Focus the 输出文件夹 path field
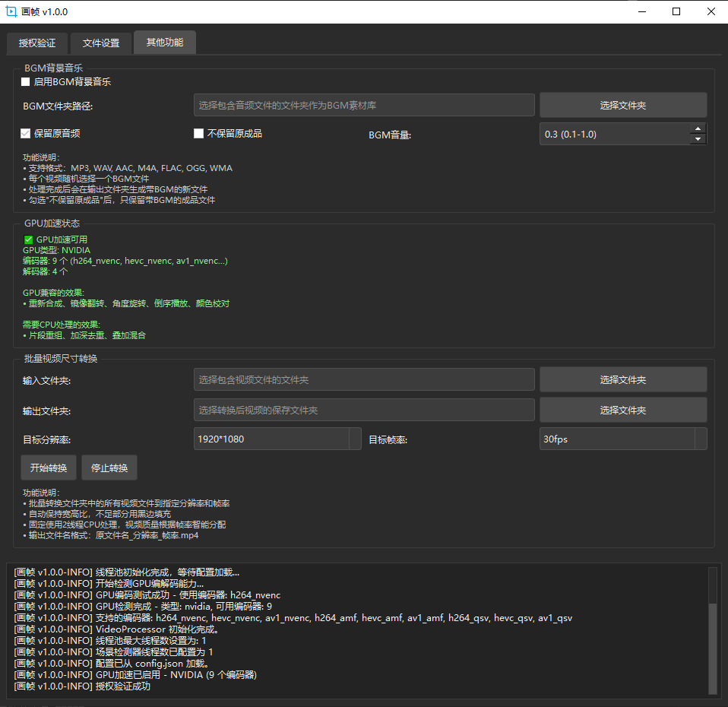728x707 pixels. [364, 410]
